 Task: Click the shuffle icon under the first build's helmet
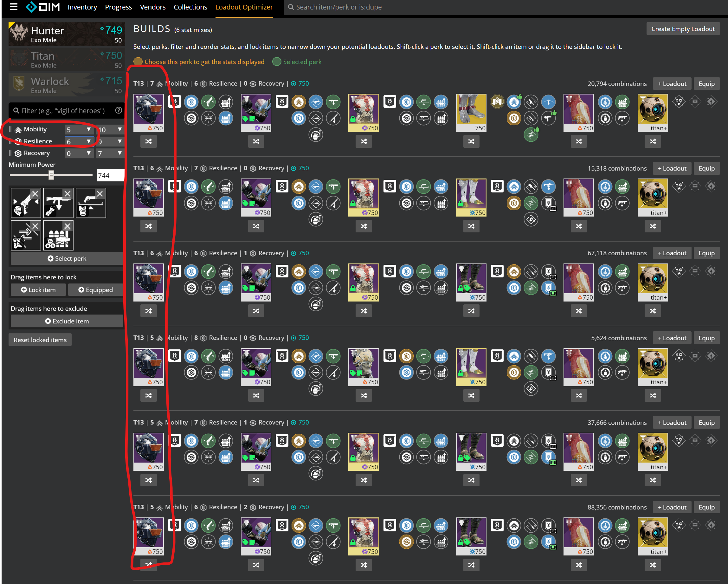(x=149, y=141)
